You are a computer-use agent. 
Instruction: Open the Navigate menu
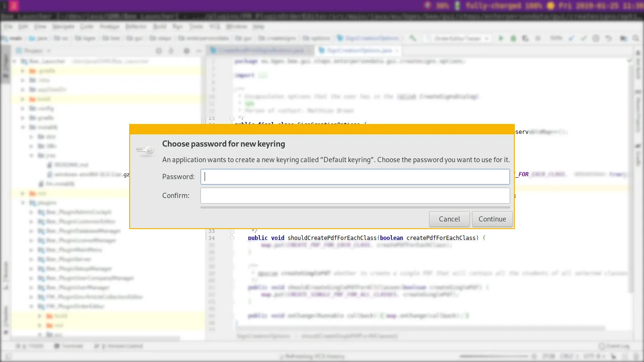point(63,27)
